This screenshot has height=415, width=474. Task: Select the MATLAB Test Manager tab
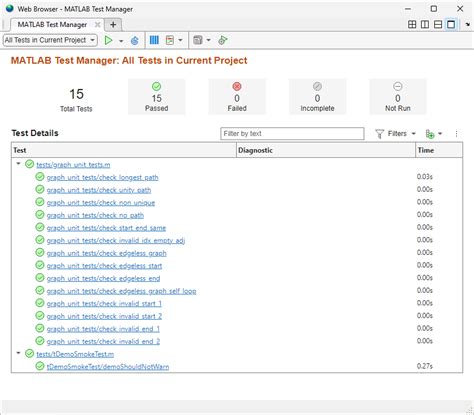tap(52, 25)
